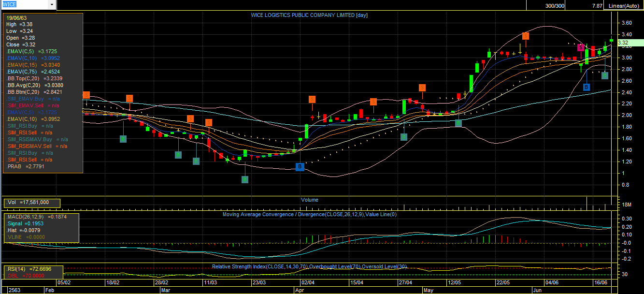Click the 27/04 date label on axis
Screen dimensions: 644x294
tap(405, 282)
